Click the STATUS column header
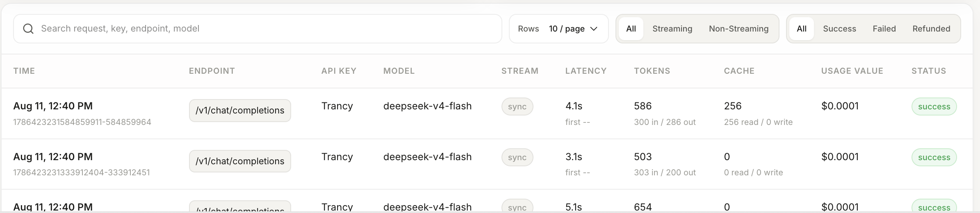The height and width of the screenshot is (213, 980). click(929, 71)
